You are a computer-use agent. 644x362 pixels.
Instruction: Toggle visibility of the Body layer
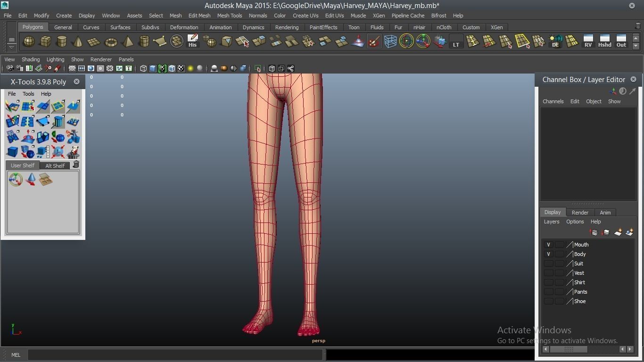pyautogui.click(x=548, y=254)
